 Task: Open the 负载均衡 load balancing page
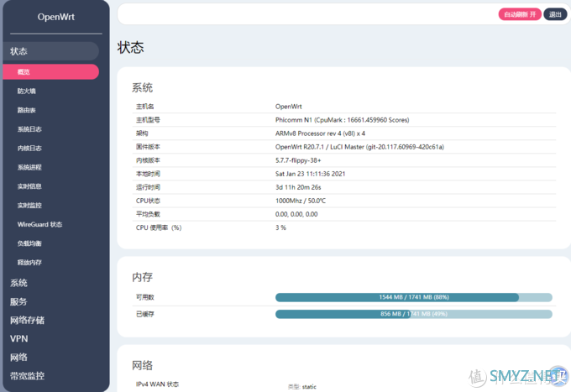(x=29, y=243)
